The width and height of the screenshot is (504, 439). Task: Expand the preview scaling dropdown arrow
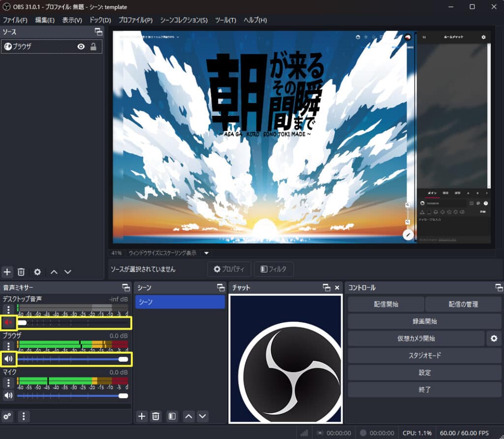pyautogui.click(x=207, y=253)
